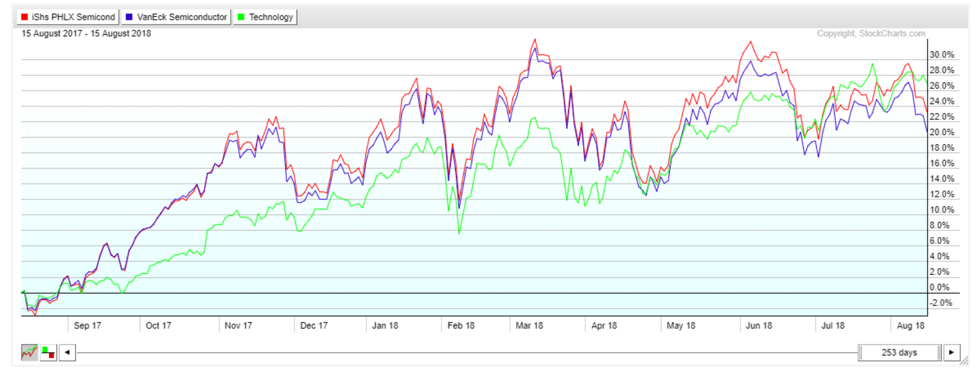Click the green Technology legend swatch
The image size is (980, 376).
click(241, 17)
